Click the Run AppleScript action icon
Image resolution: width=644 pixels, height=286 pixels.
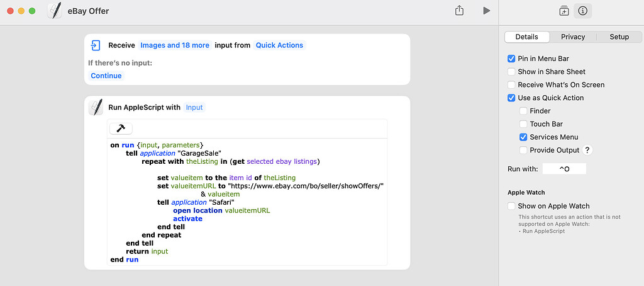[x=96, y=107]
